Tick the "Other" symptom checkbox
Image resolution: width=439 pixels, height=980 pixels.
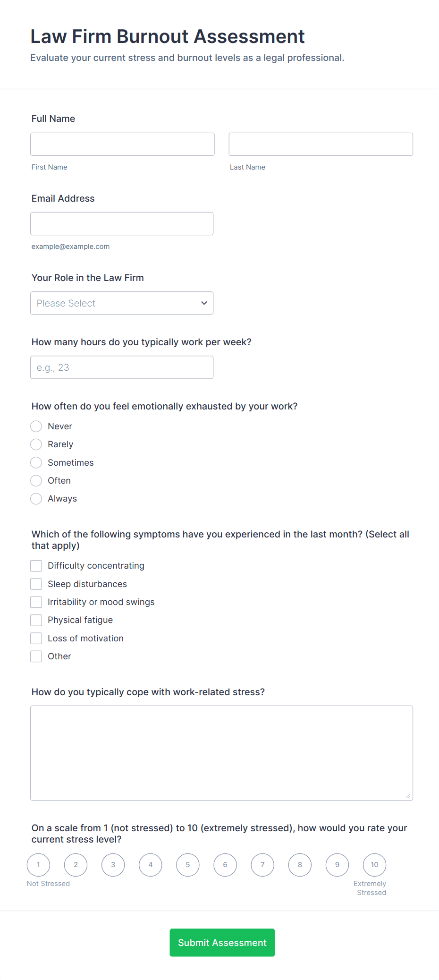pos(36,656)
